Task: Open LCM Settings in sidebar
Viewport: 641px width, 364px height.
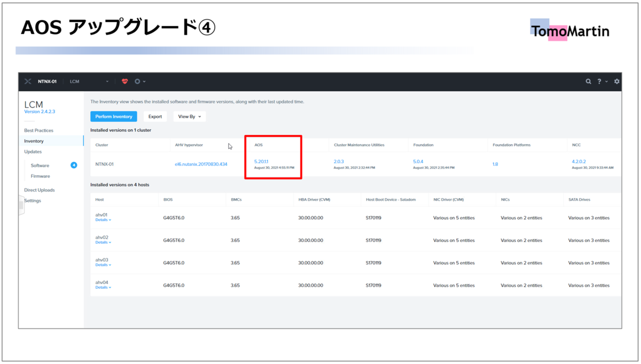Action: coord(33,201)
